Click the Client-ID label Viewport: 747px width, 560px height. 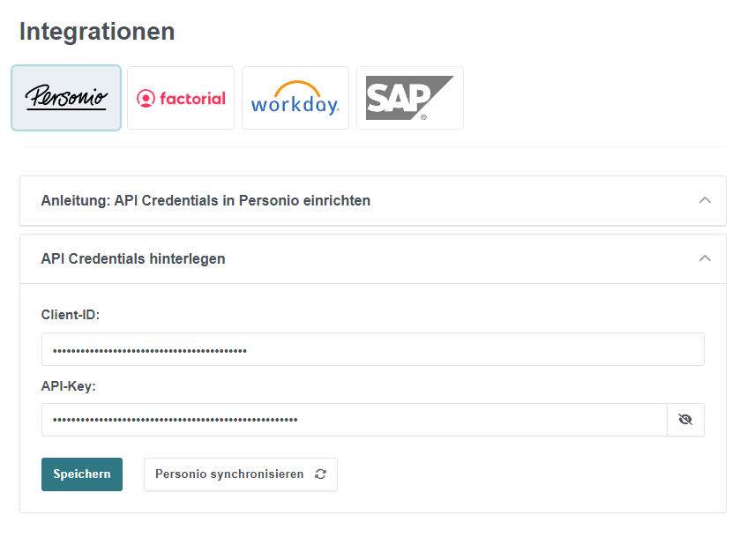coord(71,315)
